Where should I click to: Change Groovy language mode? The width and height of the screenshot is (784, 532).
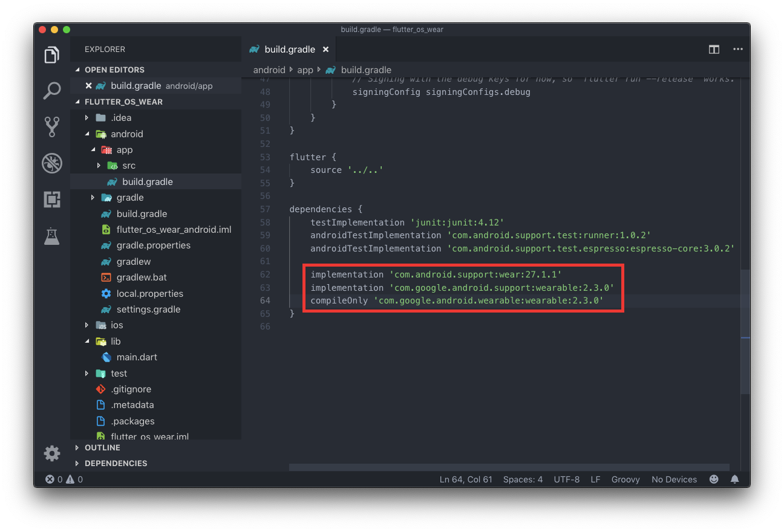(x=626, y=479)
